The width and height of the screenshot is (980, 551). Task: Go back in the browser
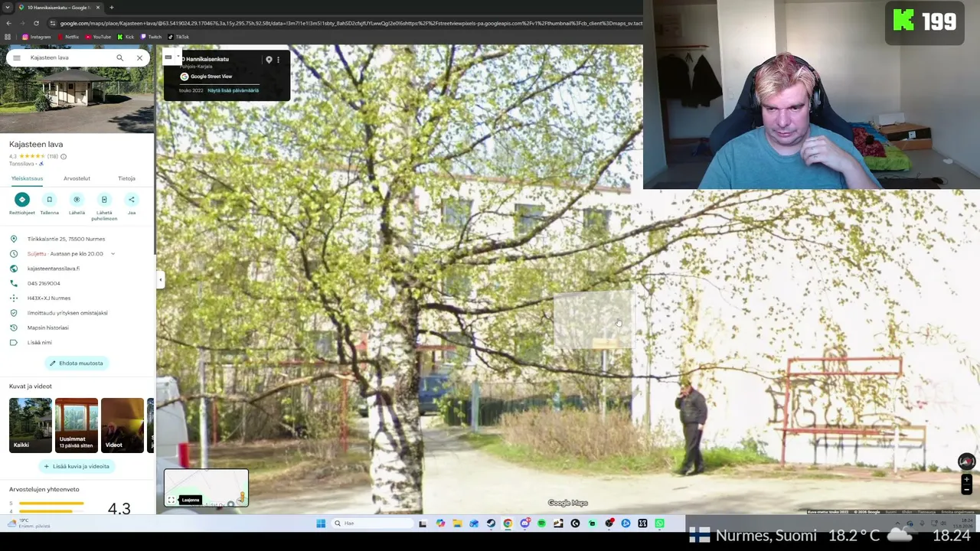[8, 23]
